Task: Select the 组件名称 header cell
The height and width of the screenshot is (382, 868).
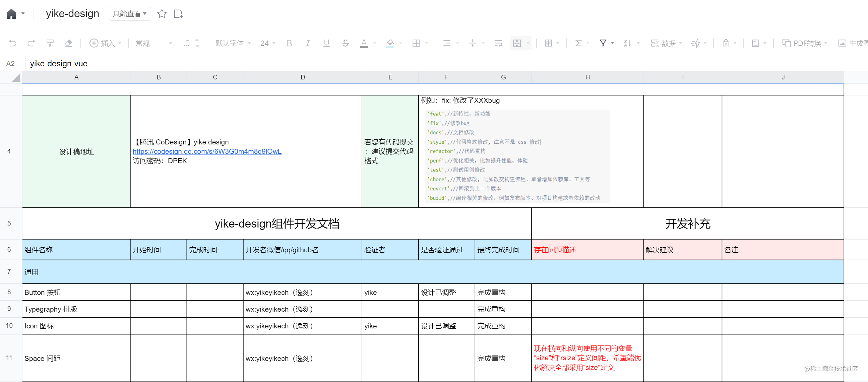Action: click(x=76, y=250)
